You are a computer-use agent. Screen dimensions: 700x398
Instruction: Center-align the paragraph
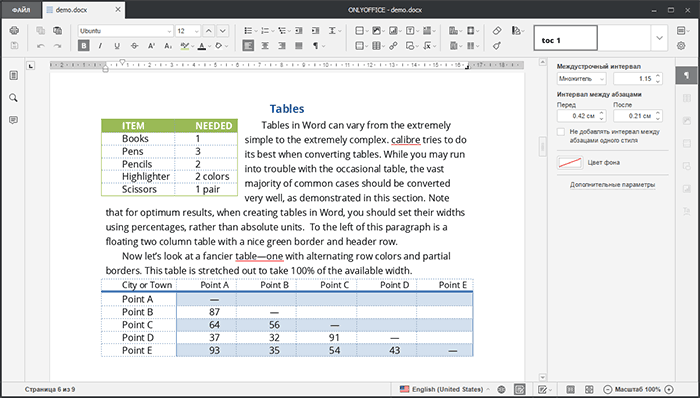click(265, 46)
